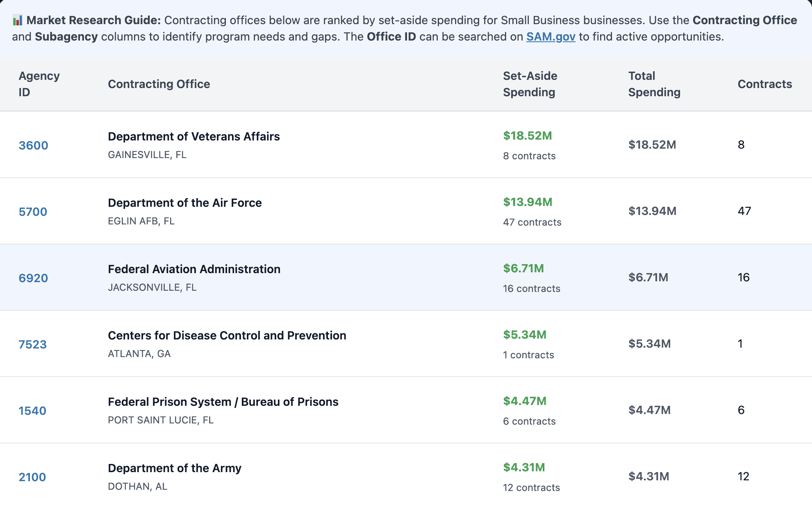
Task: Open Agency ID 1540 link
Action: [x=32, y=411]
